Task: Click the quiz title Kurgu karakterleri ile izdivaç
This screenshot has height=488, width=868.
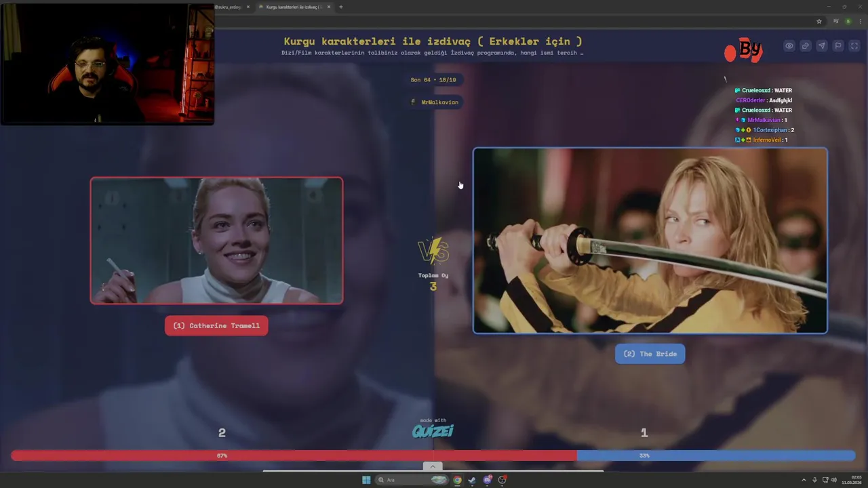Action: tap(433, 41)
